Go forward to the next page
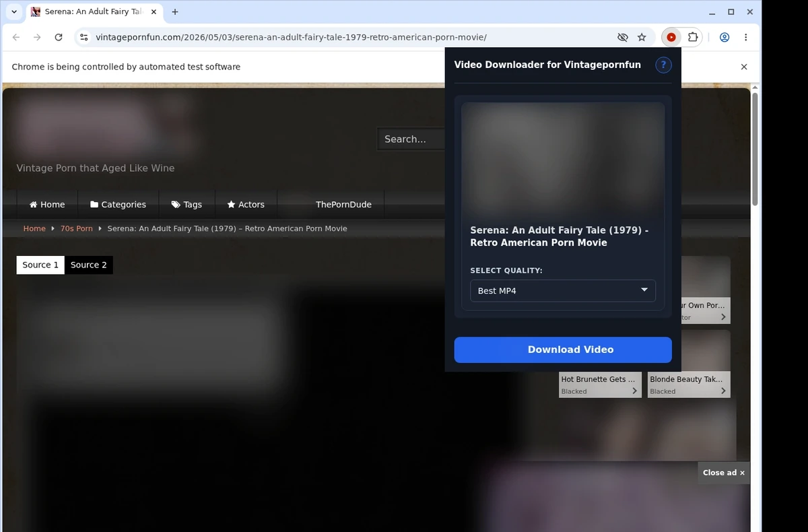Image resolution: width=808 pixels, height=532 pixels. [x=37, y=38]
